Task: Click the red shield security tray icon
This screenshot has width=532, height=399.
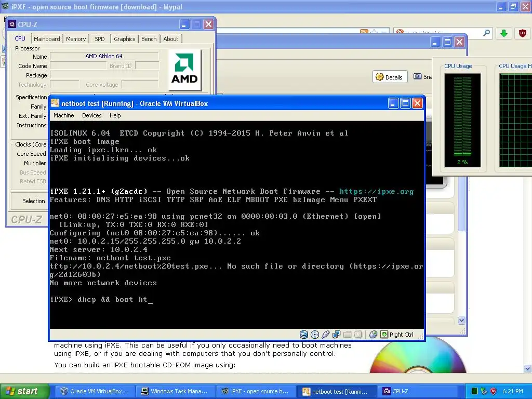Action: (494, 391)
